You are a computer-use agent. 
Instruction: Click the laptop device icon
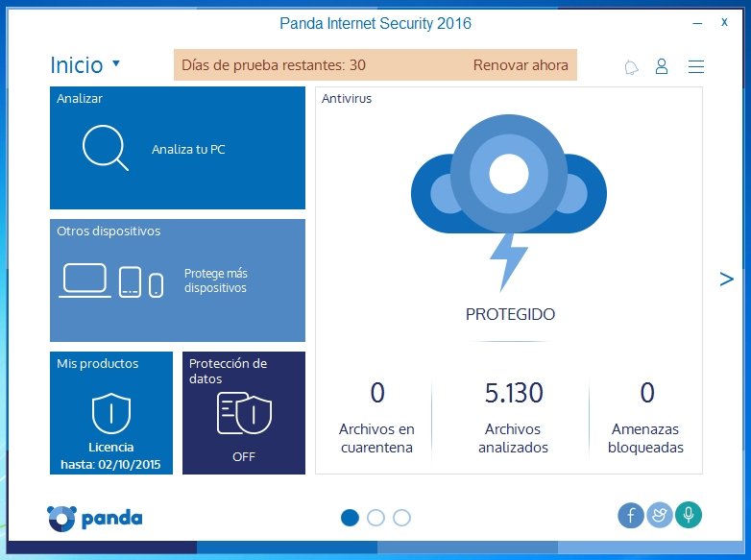(x=85, y=280)
